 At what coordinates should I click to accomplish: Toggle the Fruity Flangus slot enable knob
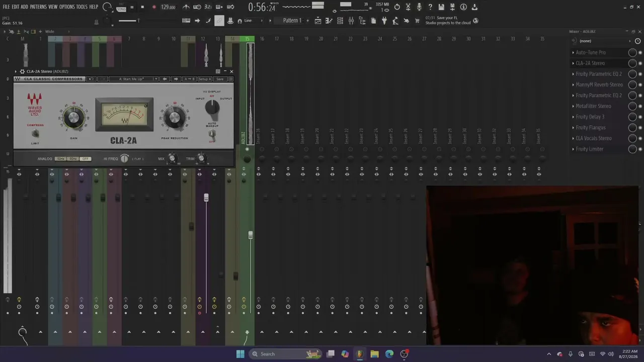(632, 128)
